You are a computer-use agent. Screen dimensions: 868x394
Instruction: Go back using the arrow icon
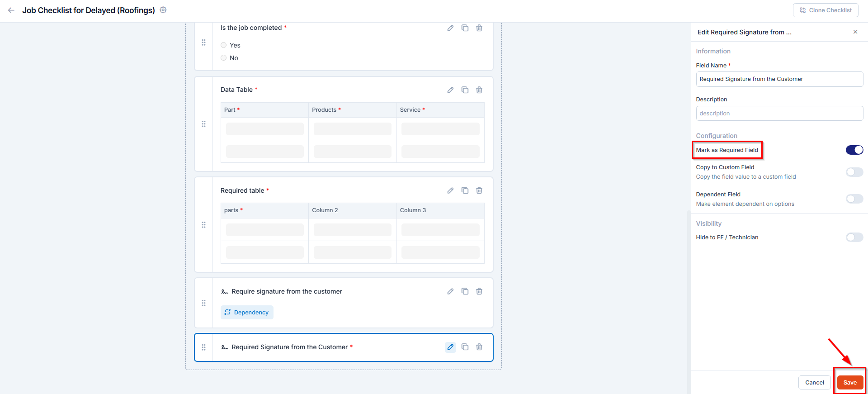click(x=11, y=10)
